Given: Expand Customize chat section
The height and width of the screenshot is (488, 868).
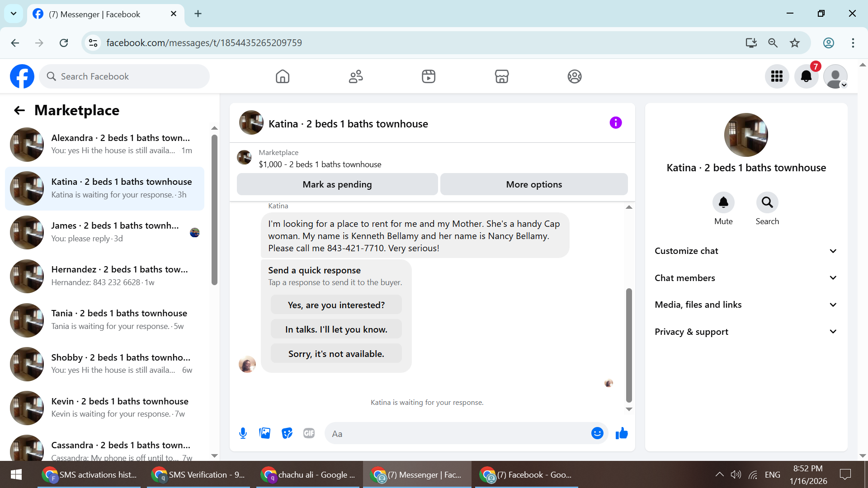Looking at the screenshot, I should click(x=745, y=251).
